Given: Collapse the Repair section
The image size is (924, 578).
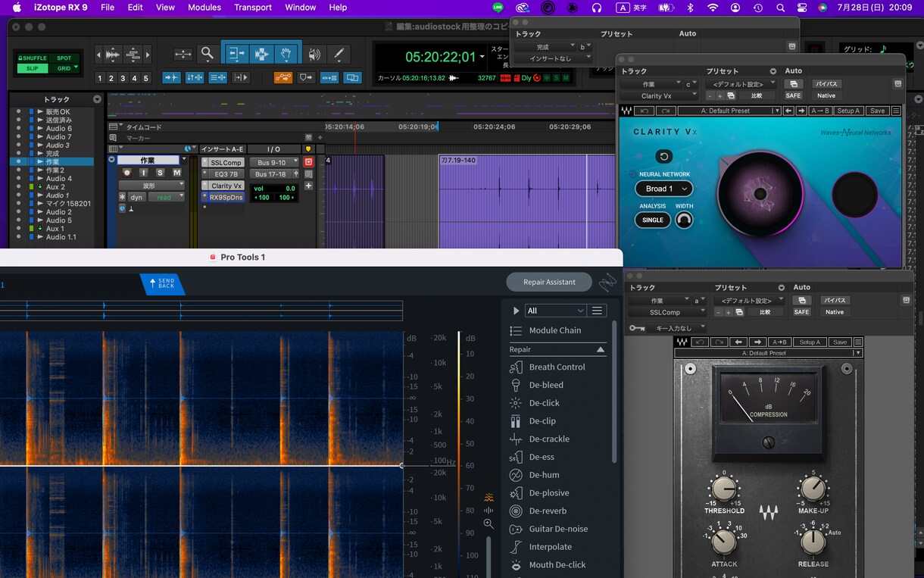Looking at the screenshot, I should (x=601, y=349).
